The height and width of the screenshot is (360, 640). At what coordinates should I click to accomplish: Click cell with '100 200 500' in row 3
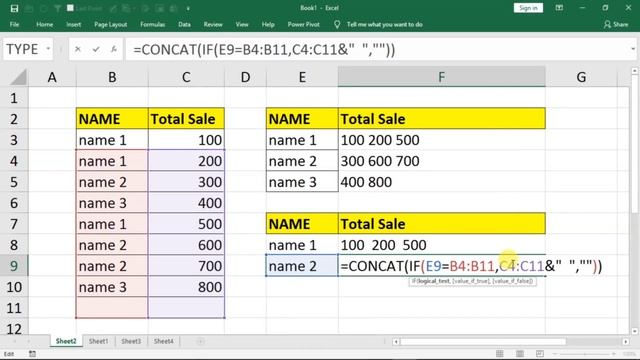pos(442,140)
